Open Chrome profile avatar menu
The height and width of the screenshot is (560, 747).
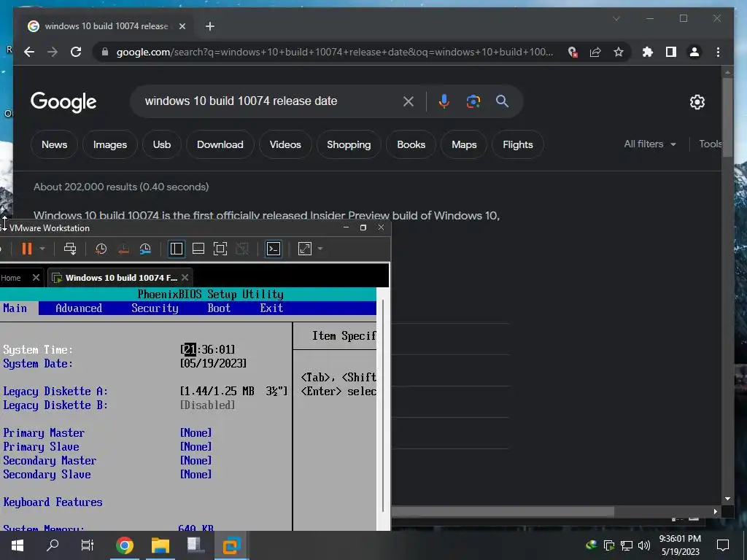(694, 52)
